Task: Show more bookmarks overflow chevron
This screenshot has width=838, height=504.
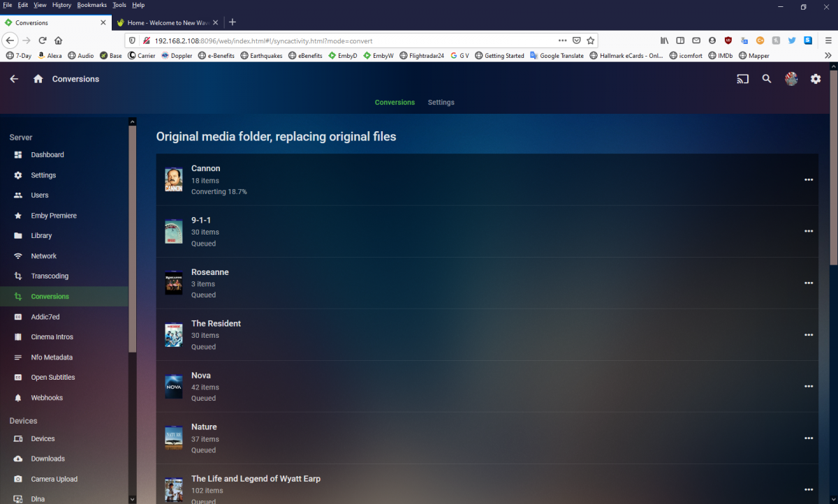Action: click(828, 55)
